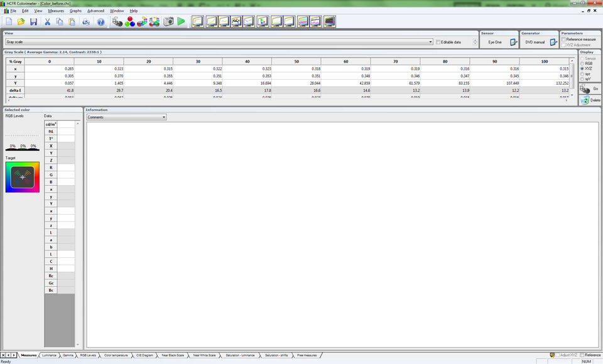
Task: Configure the Eye One sensor icon
Action: [x=513, y=42]
